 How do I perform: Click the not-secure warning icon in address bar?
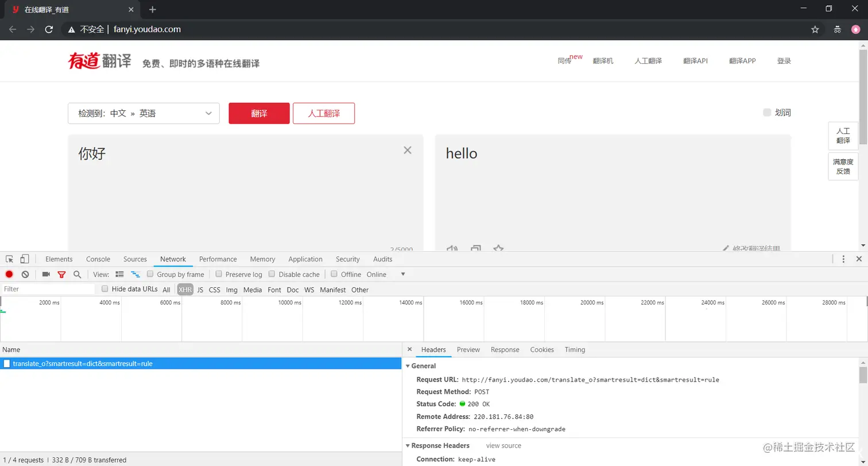point(71,29)
